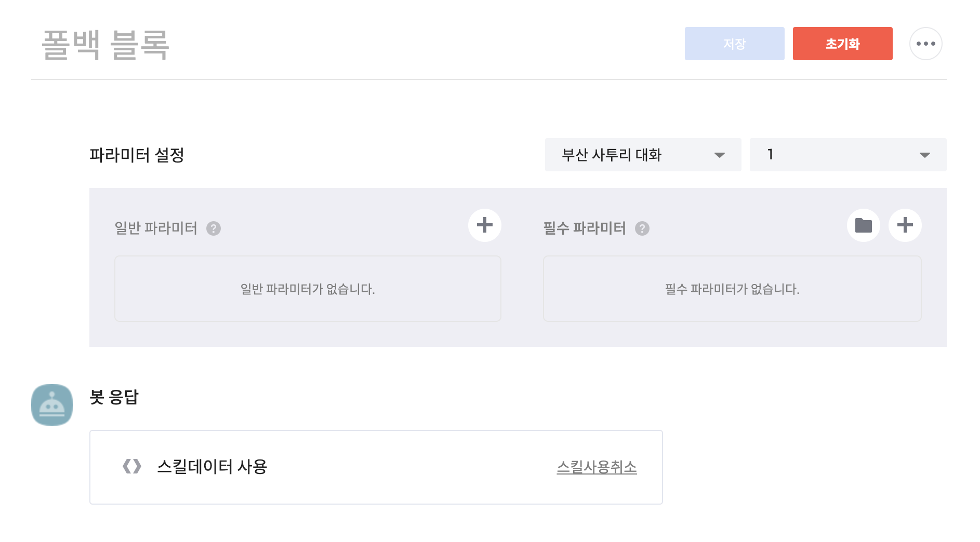Screen dimensions: 980x542
Task: Click help icon beside 필수 파라미터
Action: tap(642, 228)
